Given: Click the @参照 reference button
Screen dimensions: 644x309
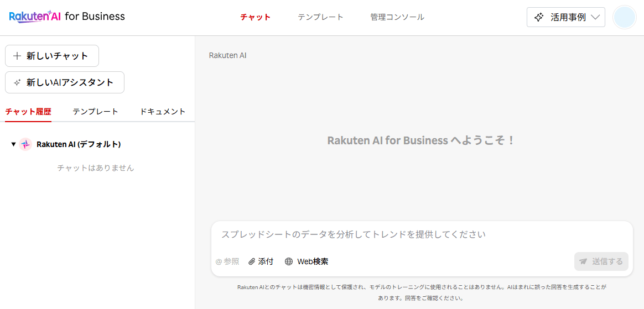Looking at the screenshot, I should point(227,261).
